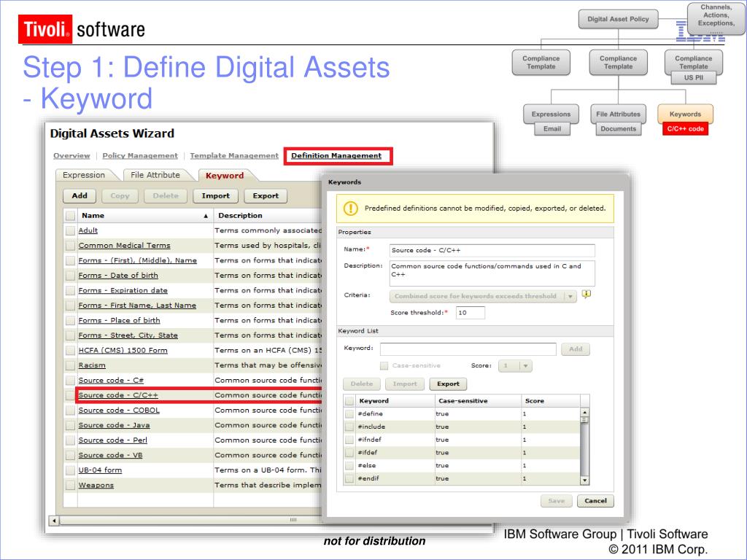Click the Add button in wizard toolbar
This screenshot has width=747, height=560.
tap(80, 195)
